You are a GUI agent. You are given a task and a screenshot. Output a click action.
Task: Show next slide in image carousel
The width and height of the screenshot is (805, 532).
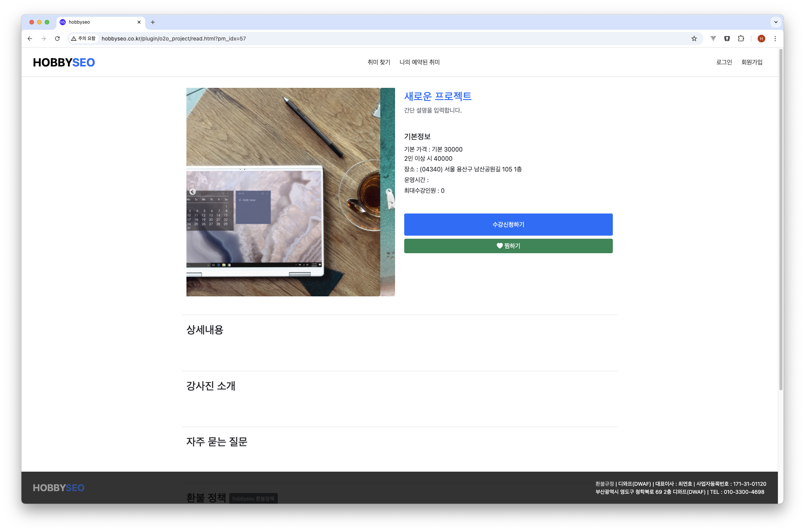(389, 192)
